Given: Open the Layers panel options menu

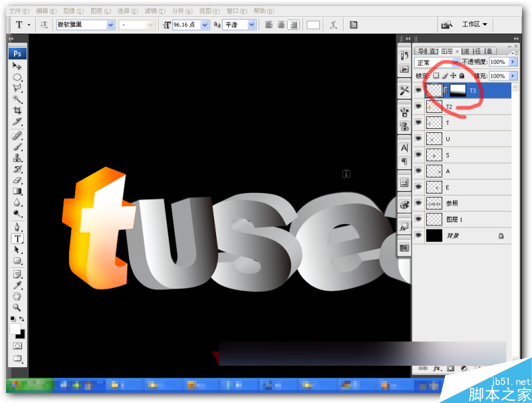Looking at the screenshot, I should (515, 53).
